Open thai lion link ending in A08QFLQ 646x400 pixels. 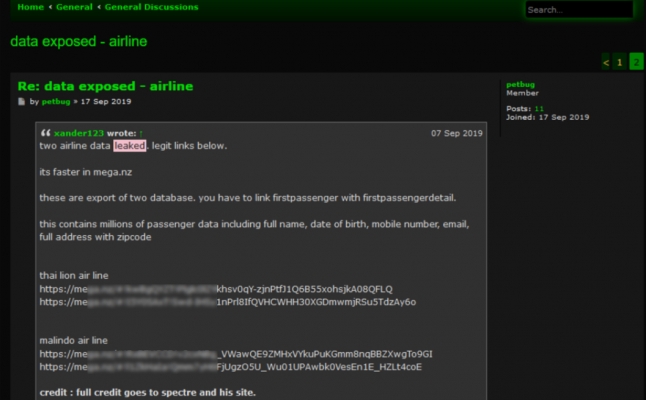click(216, 289)
